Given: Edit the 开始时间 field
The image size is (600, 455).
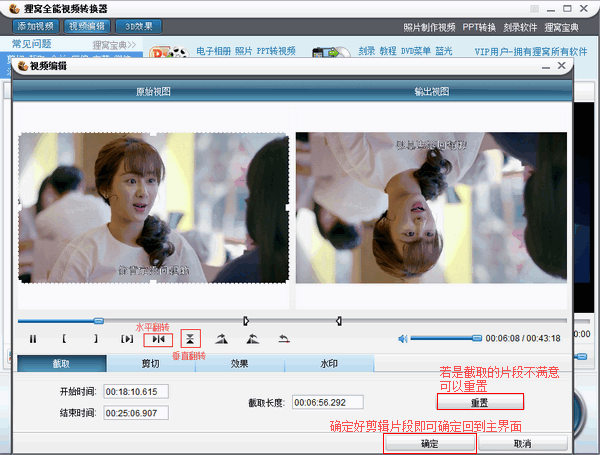Looking at the screenshot, I should coord(136,392).
